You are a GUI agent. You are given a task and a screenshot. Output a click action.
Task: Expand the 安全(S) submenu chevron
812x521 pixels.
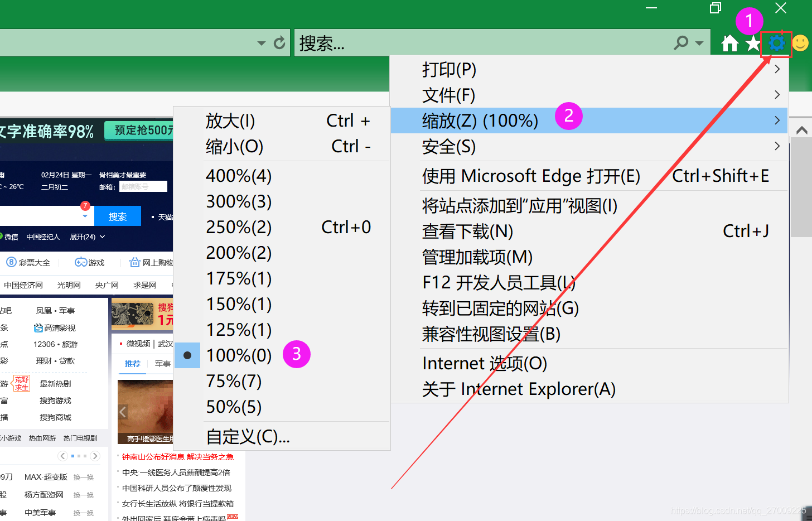[x=777, y=146]
